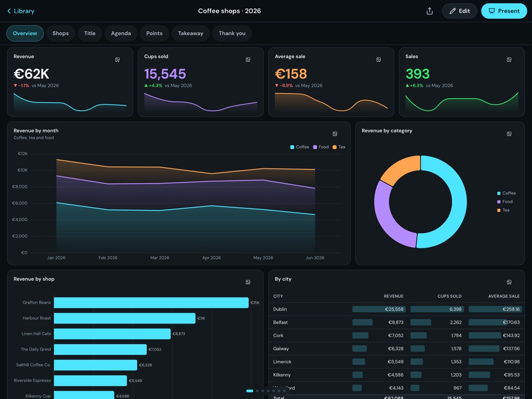
Task: Click Food in donut chart legend
Action: point(505,202)
